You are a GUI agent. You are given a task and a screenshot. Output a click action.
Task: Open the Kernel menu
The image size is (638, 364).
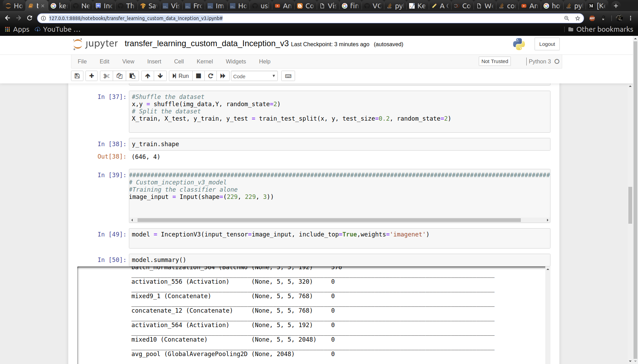[205, 61]
